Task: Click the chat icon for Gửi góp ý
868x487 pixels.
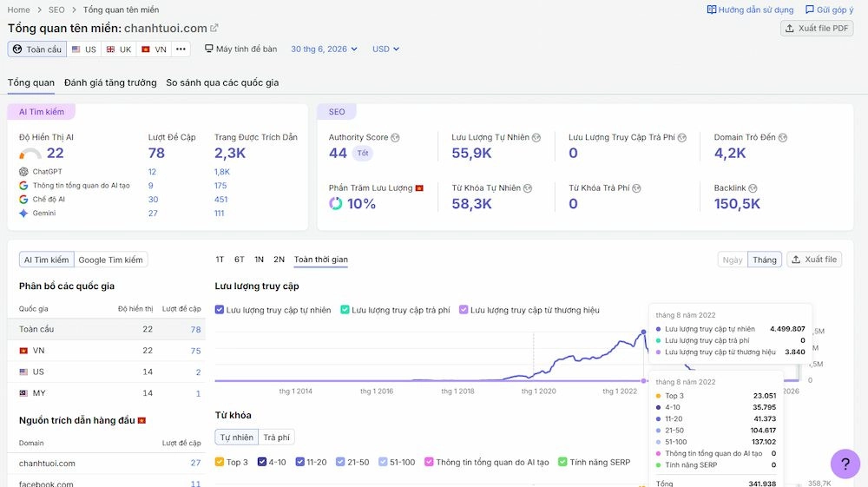Action: [x=809, y=10]
